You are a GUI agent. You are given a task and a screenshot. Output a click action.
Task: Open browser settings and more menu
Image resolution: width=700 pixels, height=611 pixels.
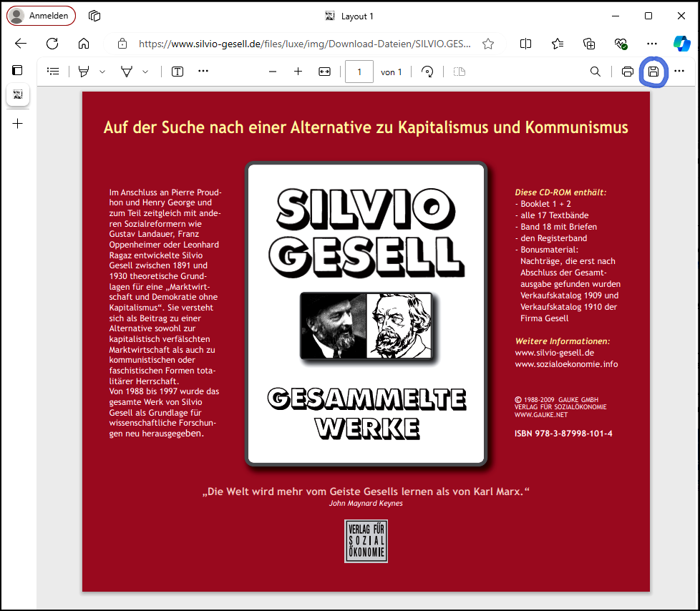tap(652, 44)
